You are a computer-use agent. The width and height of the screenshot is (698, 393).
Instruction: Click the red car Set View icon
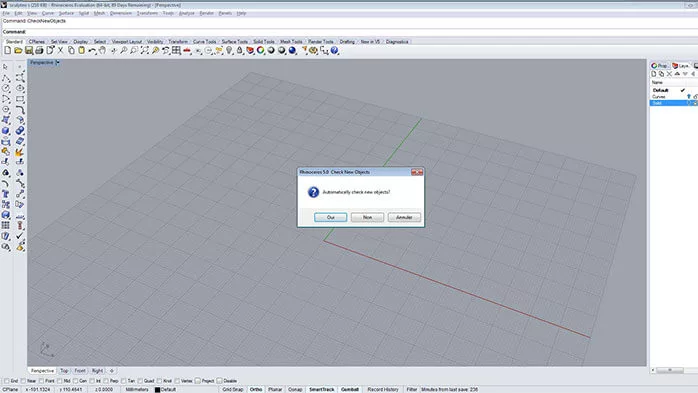187,51
